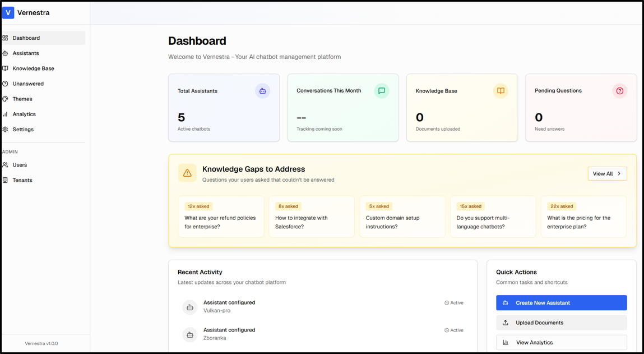Image resolution: width=644 pixels, height=354 pixels.
Task: Click the book icon on Knowledge Base card
Action: (x=501, y=91)
